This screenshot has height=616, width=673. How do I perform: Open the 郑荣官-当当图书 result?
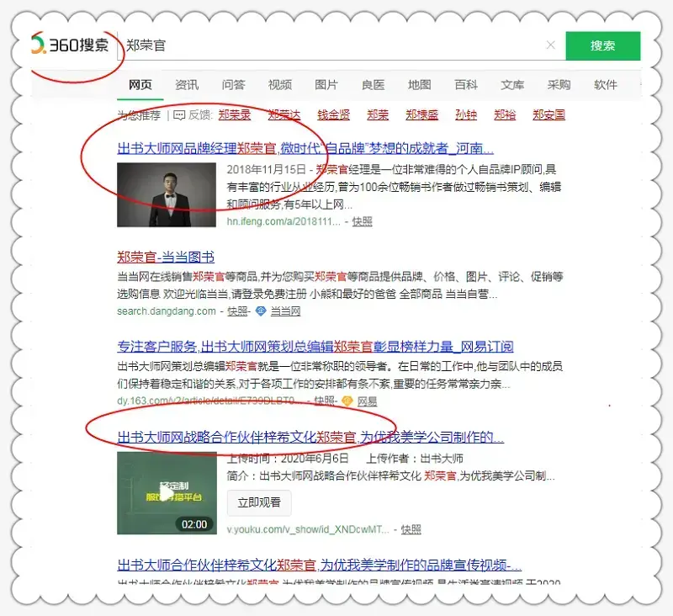pyautogui.click(x=166, y=258)
